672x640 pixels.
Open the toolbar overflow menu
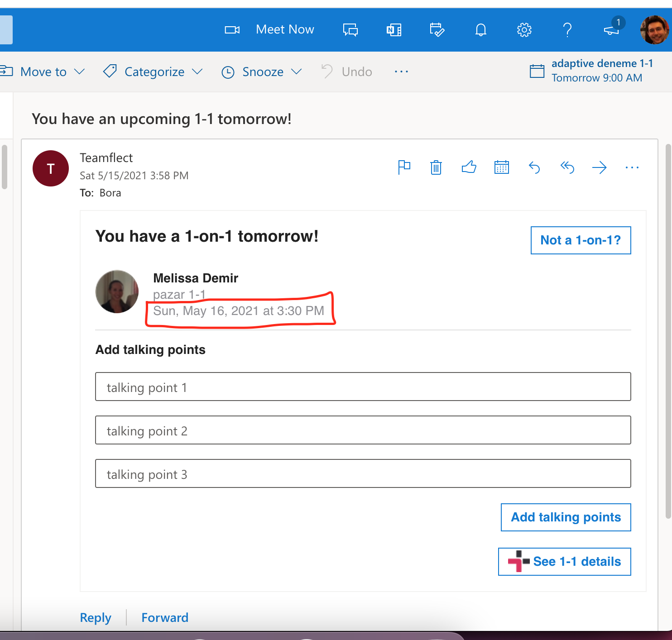pos(401,72)
